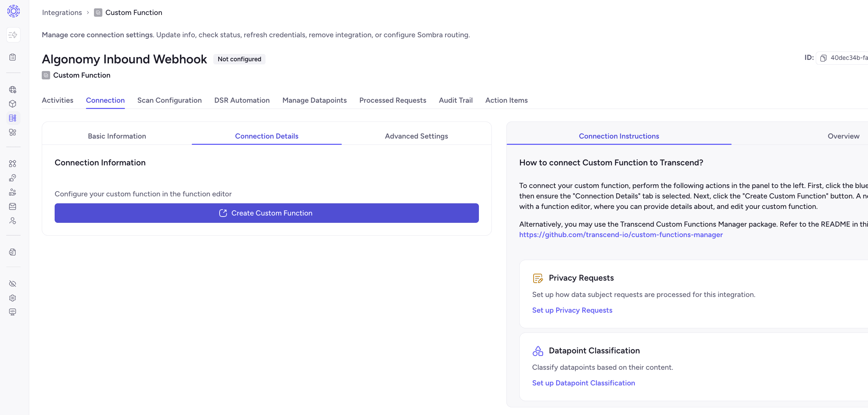Open the DSR Automation tab
Image resolution: width=868 pixels, height=415 pixels.
click(x=242, y=100)
